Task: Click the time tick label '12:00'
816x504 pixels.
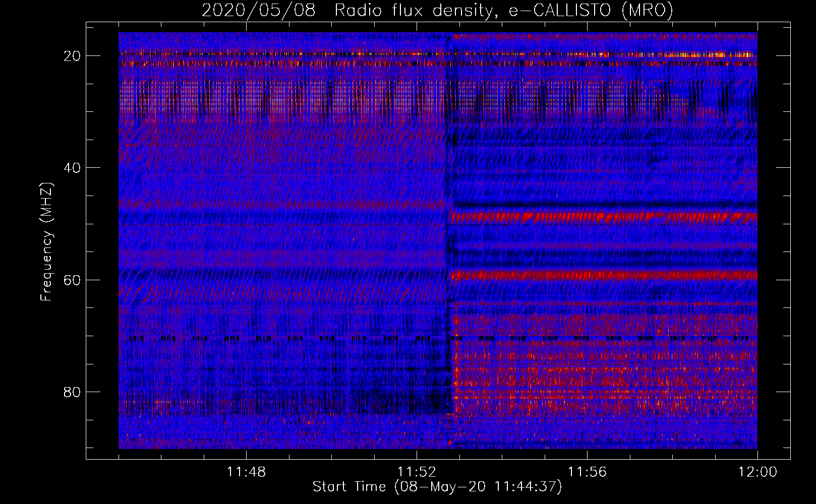Action: click(757, 472)
